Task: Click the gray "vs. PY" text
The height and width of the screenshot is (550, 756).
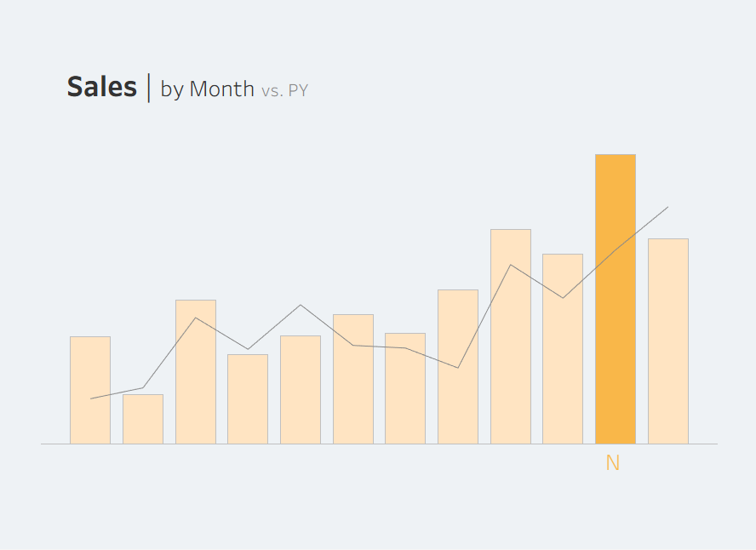Action: point(284,90)
